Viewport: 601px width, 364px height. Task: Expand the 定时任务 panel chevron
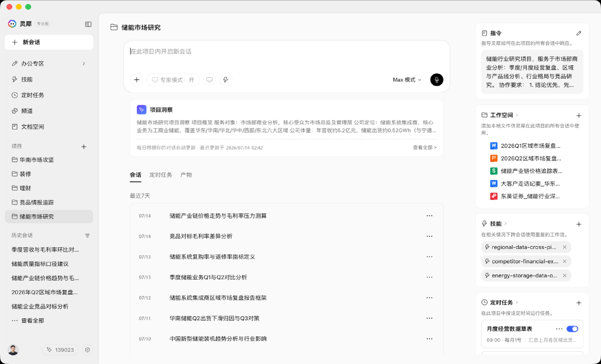[x=517, y=302]
